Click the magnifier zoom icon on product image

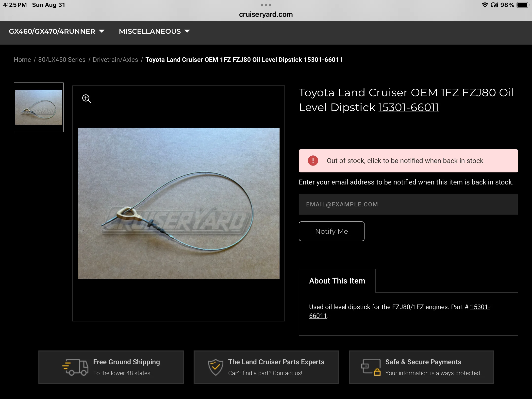(x=86, y=99)
